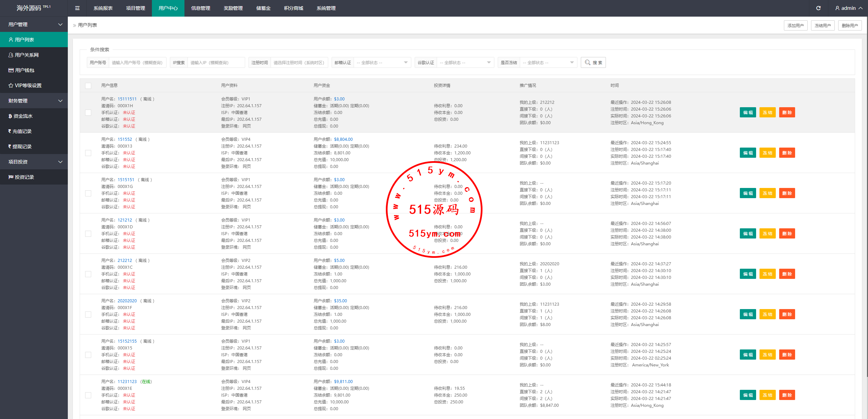Viewport: 868px width, 419px height.
Task: Open the 邮箱认证 status dropdown
Action: tap(382, 62)
